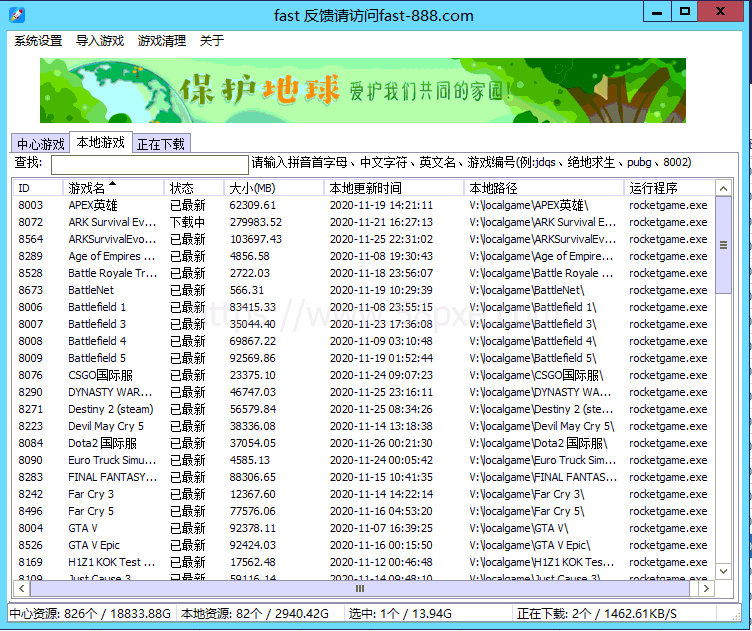The width and height of the screenshot is (752, 631).
Task: Select the Destiny 2 (steam) row
Action: 364,409
